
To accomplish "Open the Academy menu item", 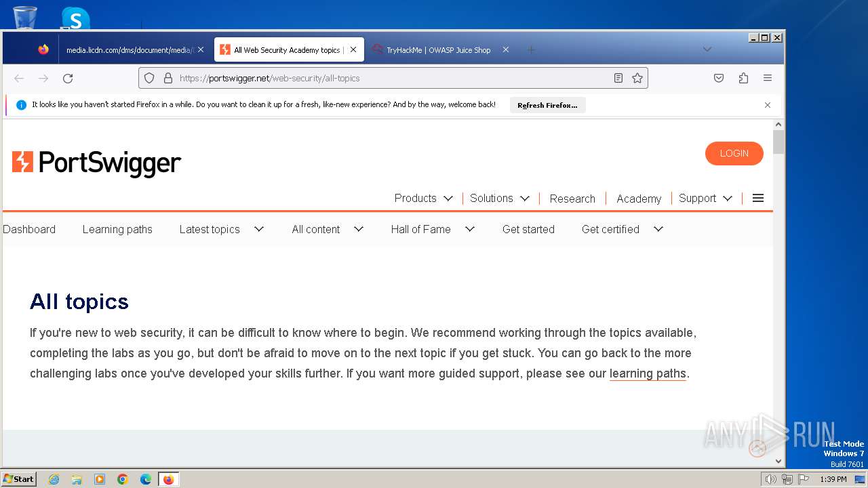I will [x=639, y=199].
